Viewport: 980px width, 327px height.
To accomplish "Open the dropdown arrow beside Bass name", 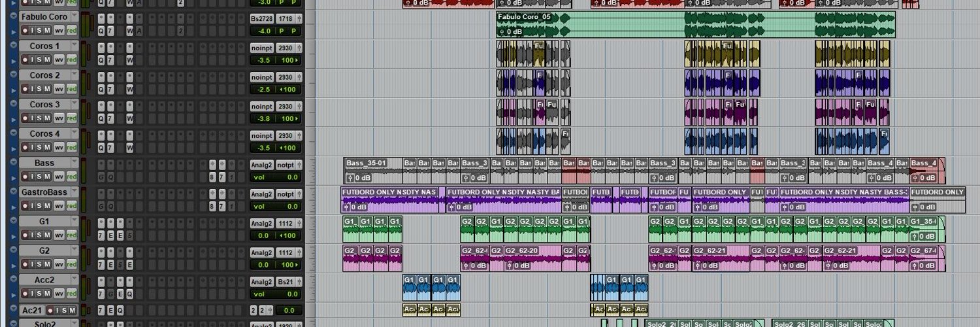I will click(x=74, y=162).
